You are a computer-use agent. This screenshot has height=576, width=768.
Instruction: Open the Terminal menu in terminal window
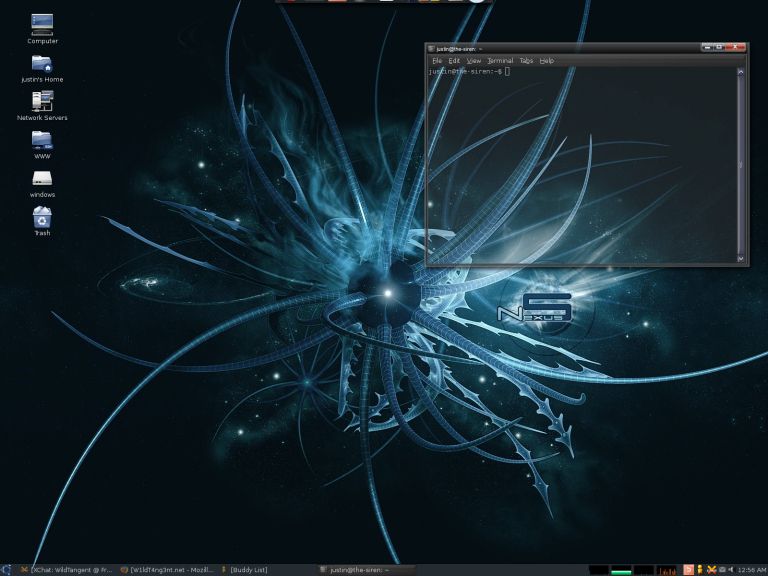[500, 61]
